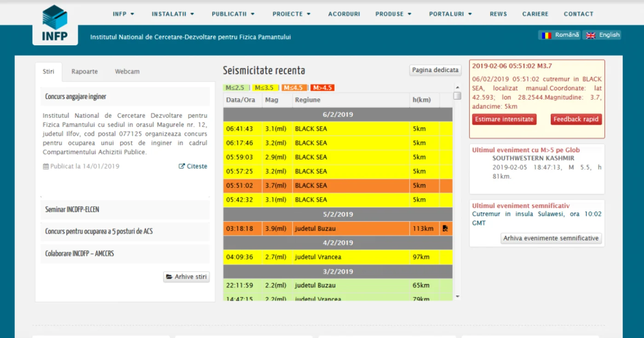
Task: Click Cutremur in insula Sulawesi link text
Action: pyautogui.click(x=537, y=218)
